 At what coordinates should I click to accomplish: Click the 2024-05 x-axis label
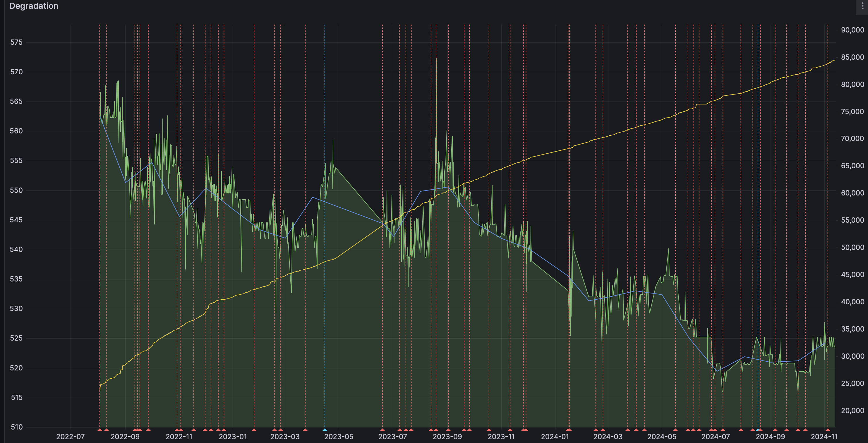(x=662, y=437)
